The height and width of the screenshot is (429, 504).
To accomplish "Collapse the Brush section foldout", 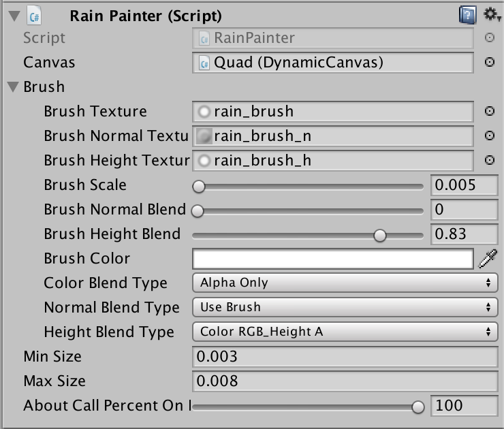I will (13, 86).
